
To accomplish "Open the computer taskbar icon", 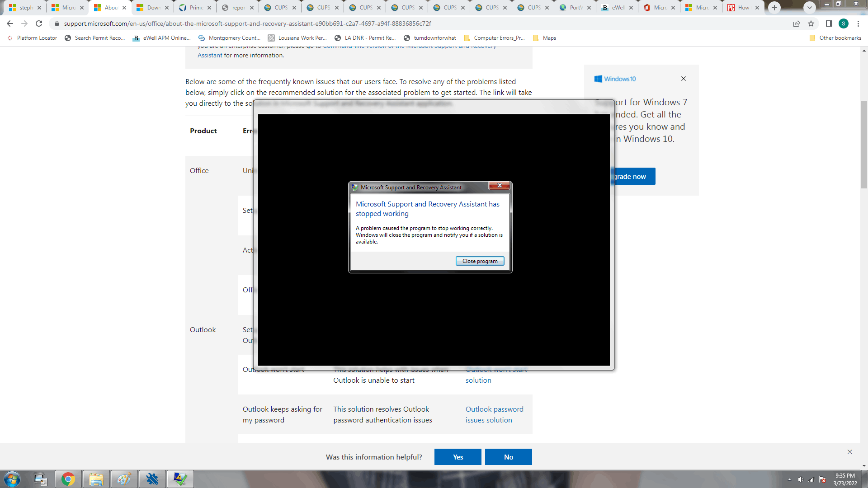I will tap(41, 479).
